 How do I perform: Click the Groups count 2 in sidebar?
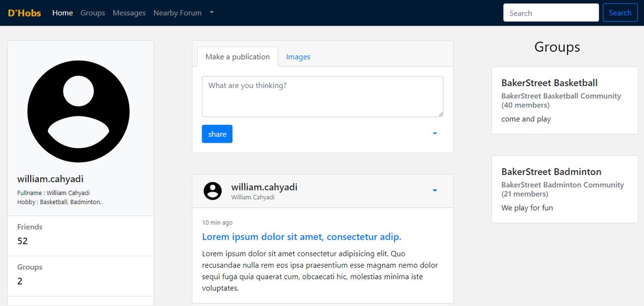[x=20, y=281]
